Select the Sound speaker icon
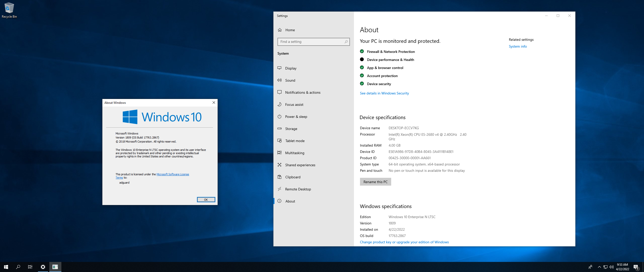The width and height of the screenshot is (644, 272). pos(279,80)
